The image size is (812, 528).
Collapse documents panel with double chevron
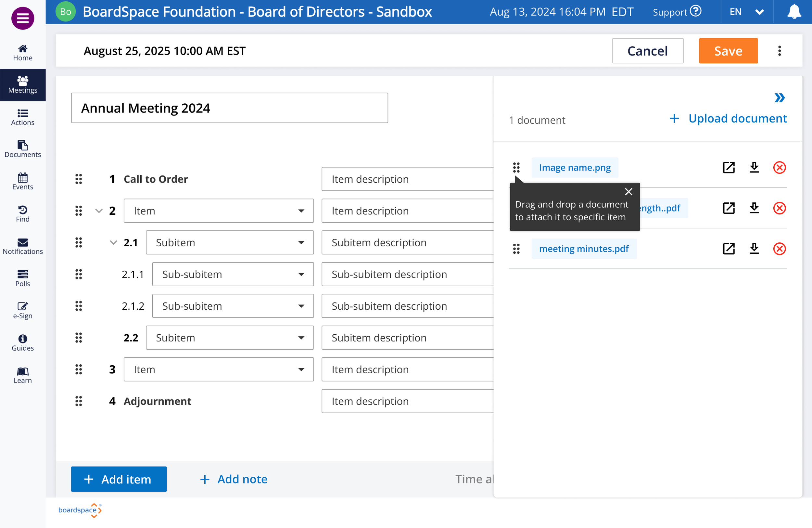tap(779, 98)
